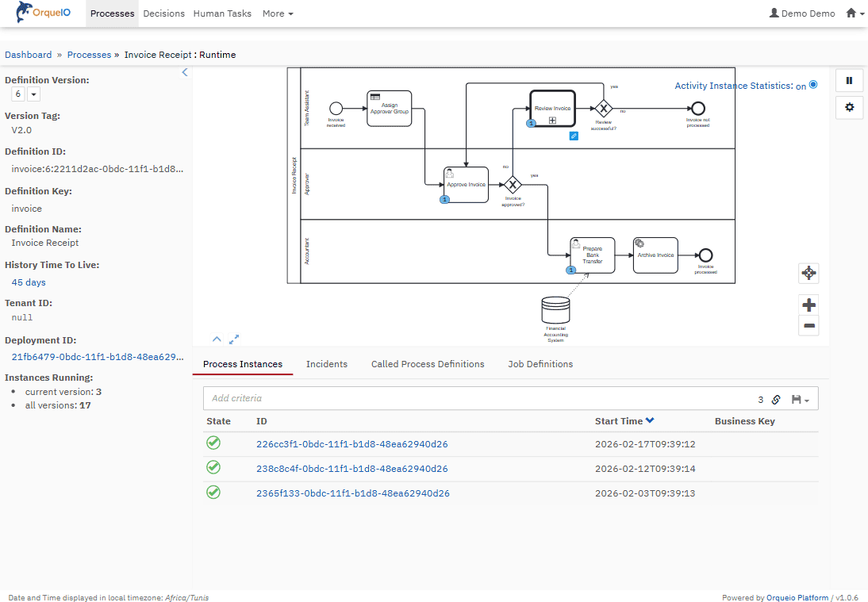Click the Demo Demo user profile
The image size is (868, 602).
802,13
